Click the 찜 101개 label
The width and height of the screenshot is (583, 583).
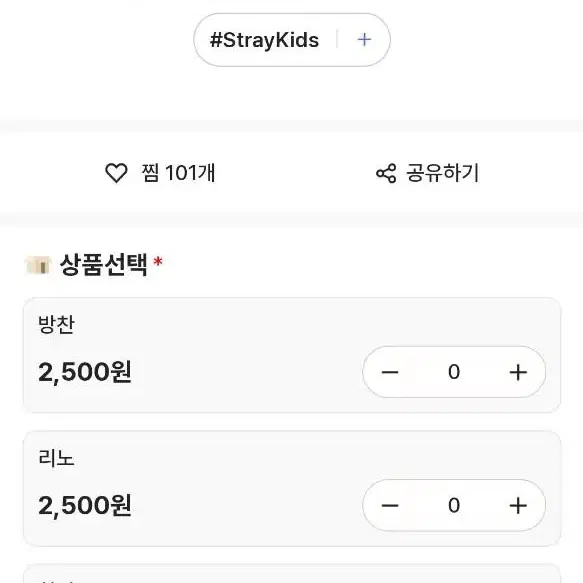[x=178, y=173]
